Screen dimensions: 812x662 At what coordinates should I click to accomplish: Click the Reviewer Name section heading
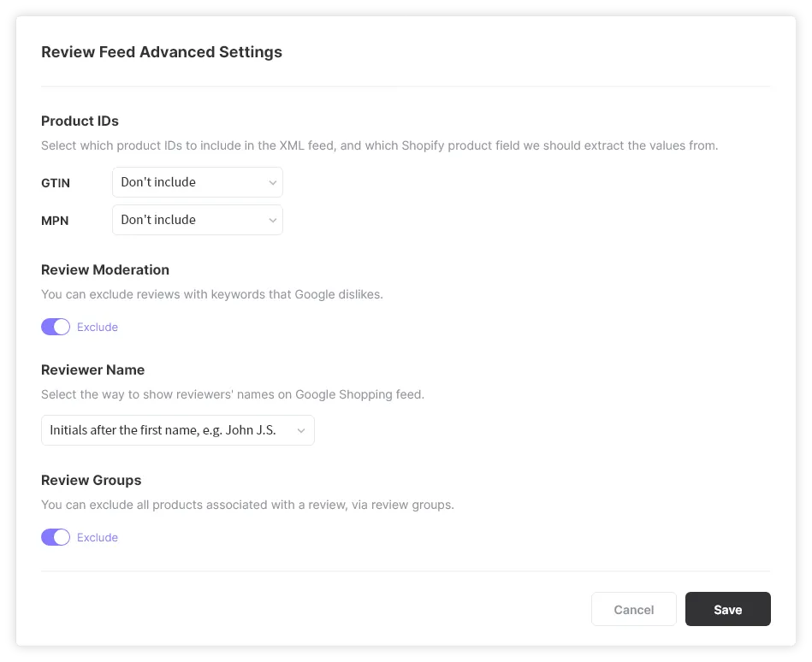tap(92, 369)
